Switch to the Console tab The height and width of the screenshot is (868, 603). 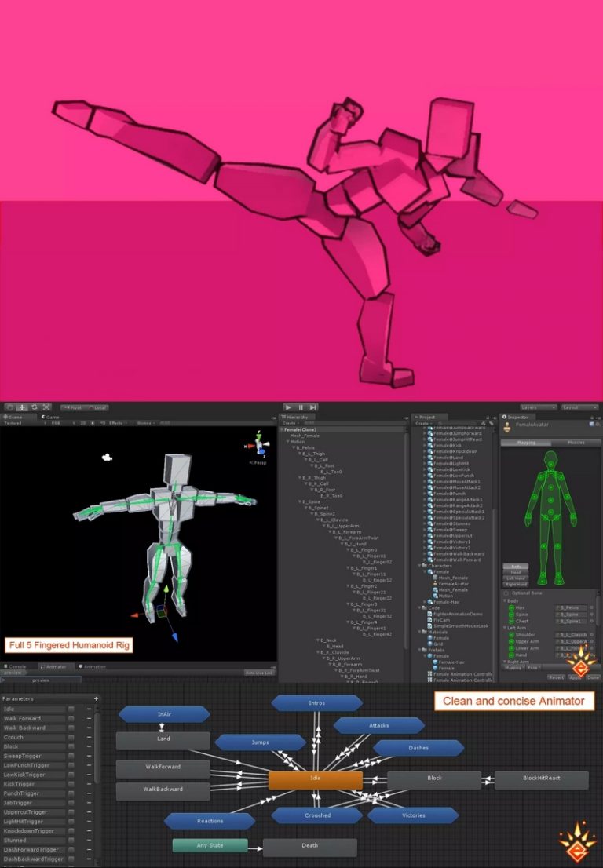pos(15,666)
